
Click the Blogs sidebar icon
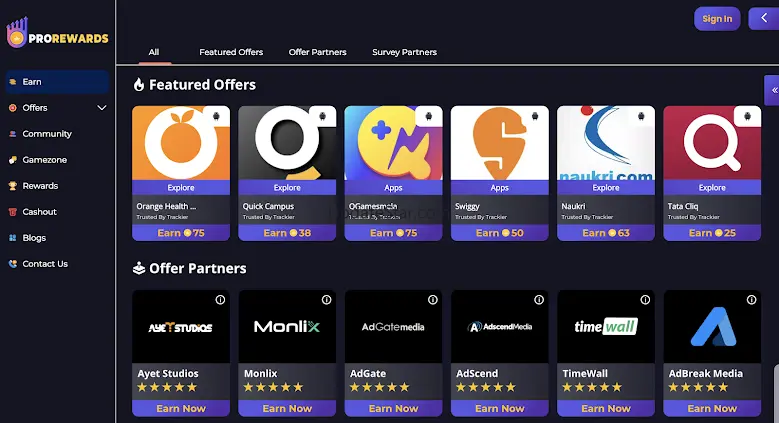tap(13, 238)
